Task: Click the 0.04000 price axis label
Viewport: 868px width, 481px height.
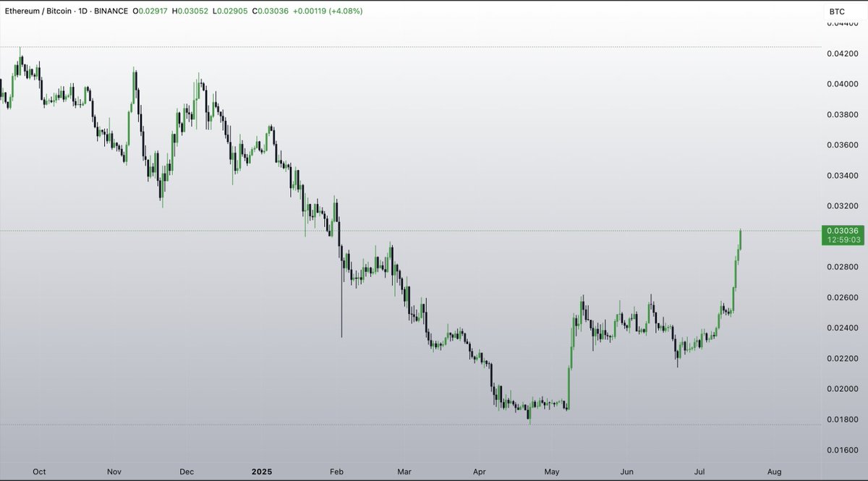Action: [x=843, y=85]
